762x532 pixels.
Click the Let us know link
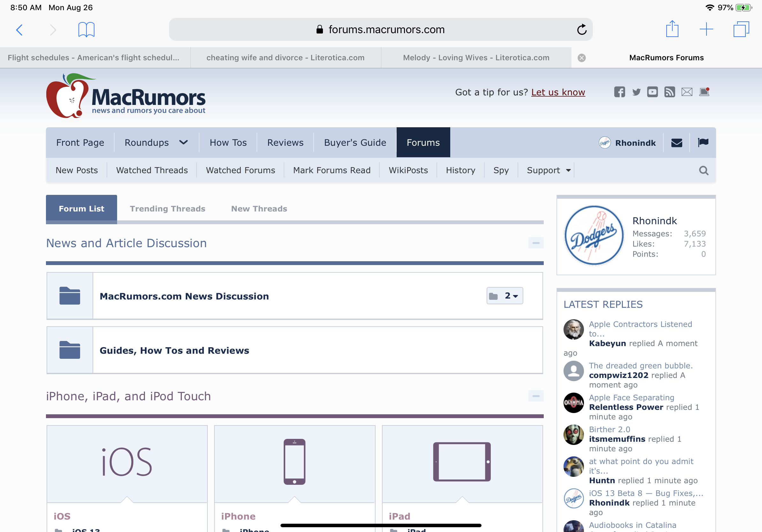[558, 92]
